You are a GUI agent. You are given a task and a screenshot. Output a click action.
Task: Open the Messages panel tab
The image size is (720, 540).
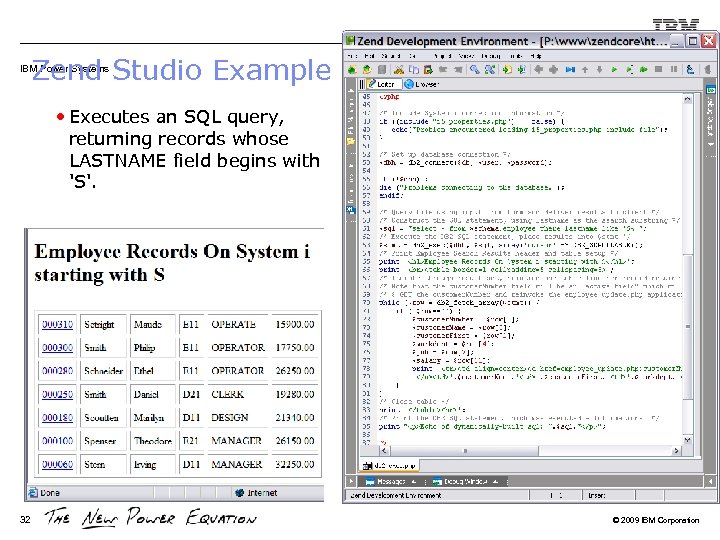[390, 481]
